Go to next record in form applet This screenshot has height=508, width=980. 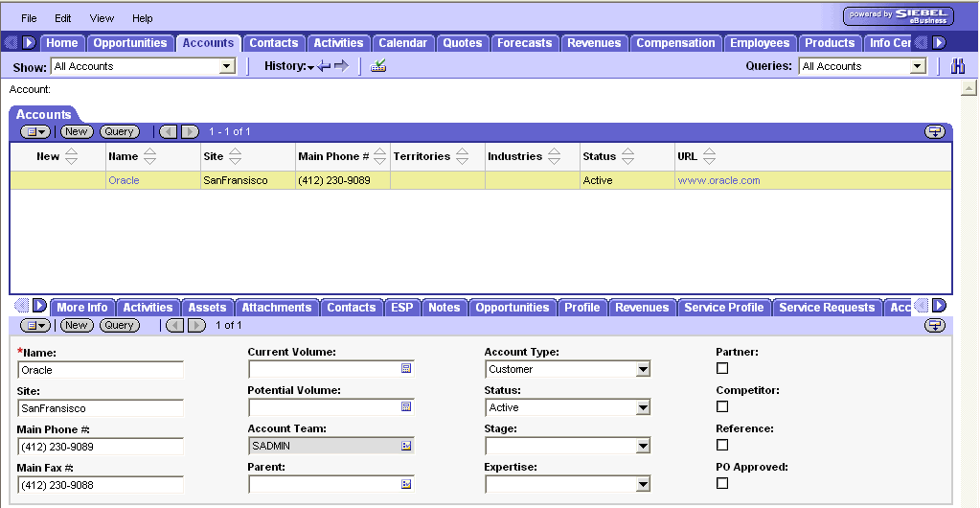196,325
